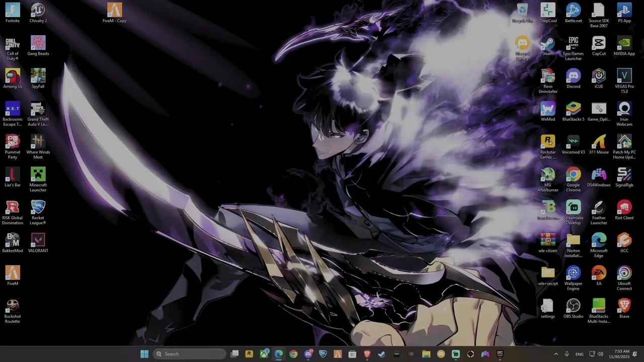Open the Brave desktop shortcut
The height and width of the screenshot is (362, 644).
click(624, 309)
